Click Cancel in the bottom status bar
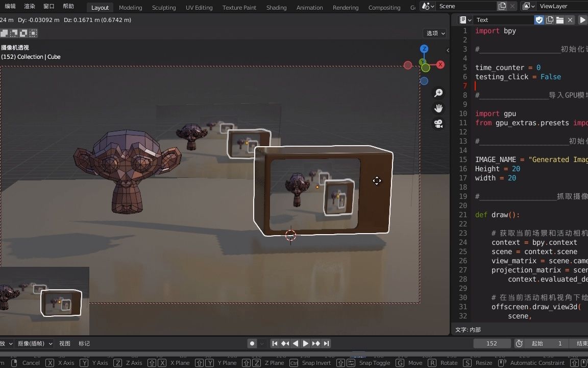This screenshot has height=368, width=588. click(x=31, y=363)
